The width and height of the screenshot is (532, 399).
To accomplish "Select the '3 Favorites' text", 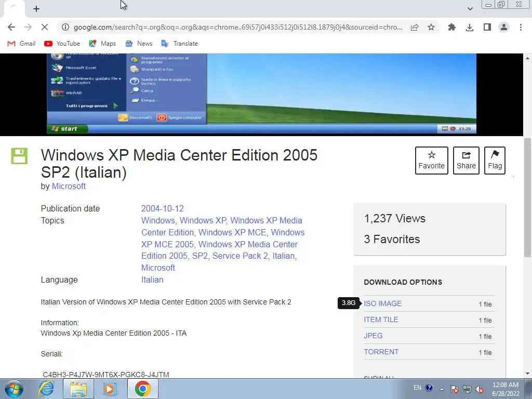I will 392,239.
